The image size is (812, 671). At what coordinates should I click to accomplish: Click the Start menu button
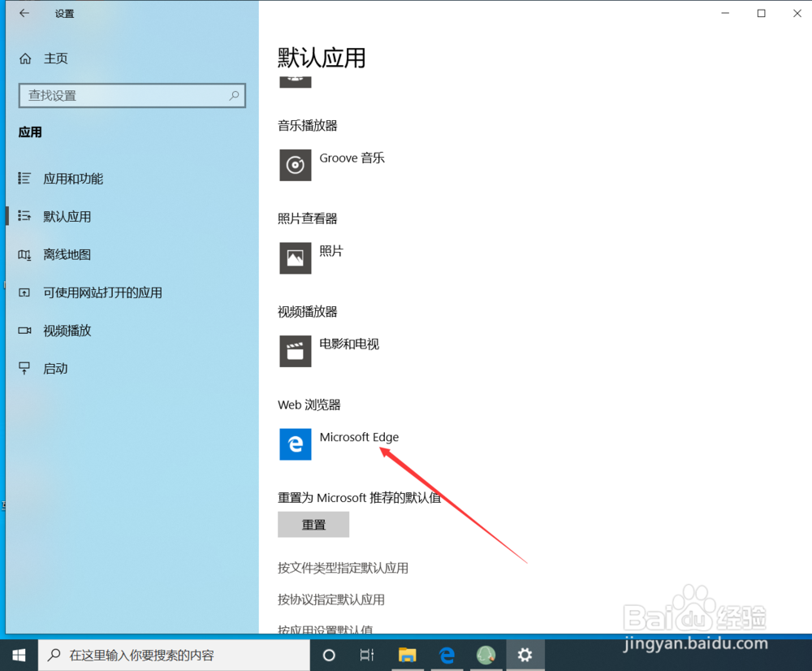[x=18, y=655]
